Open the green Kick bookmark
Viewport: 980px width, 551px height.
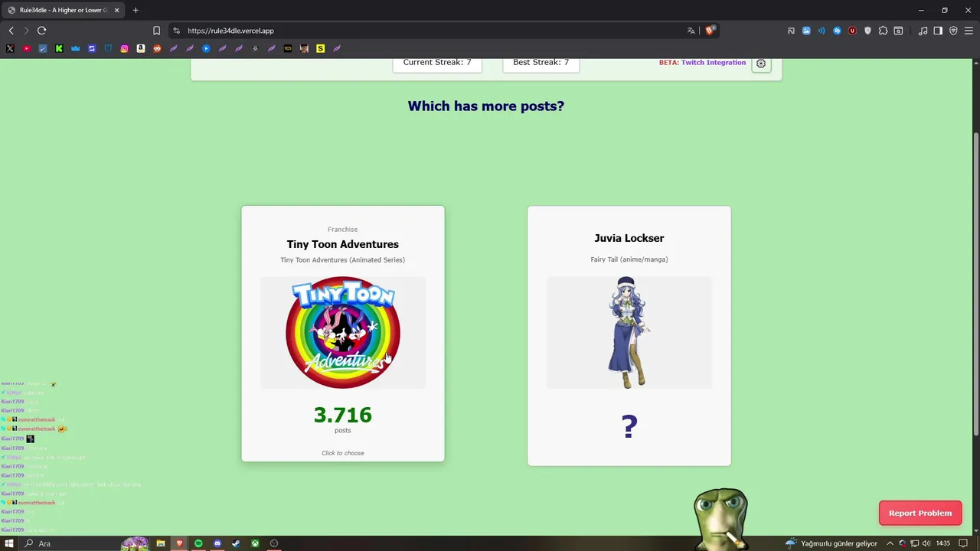click(x=59, y=48)
